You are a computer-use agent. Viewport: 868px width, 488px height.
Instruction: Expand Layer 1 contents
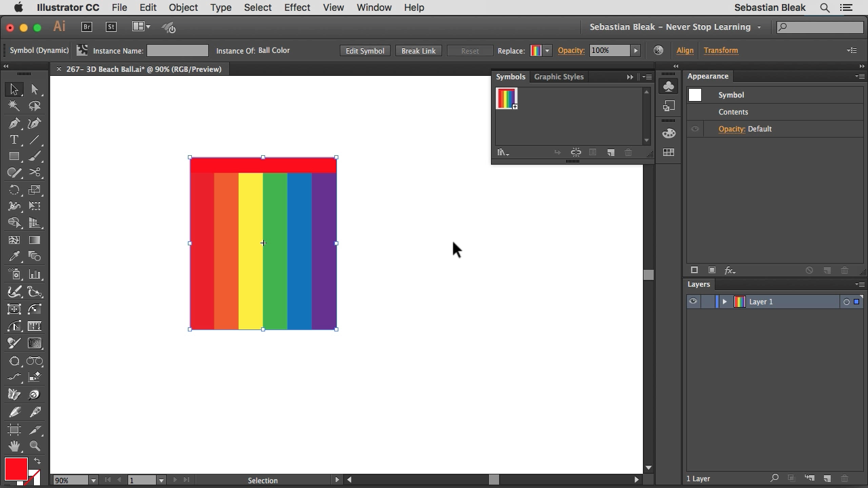tap(724, 302)
